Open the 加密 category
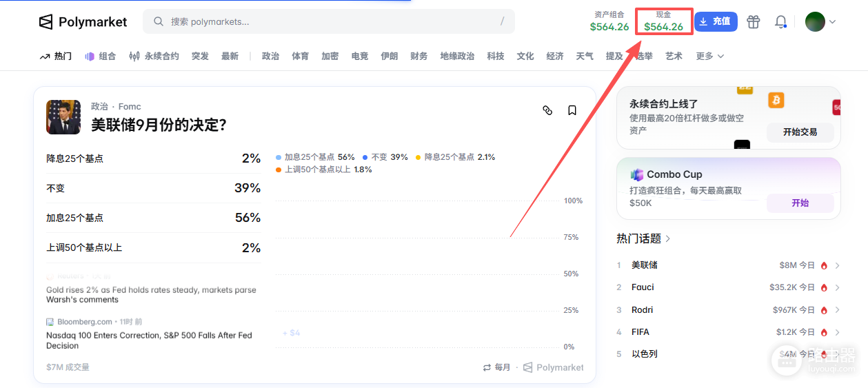The height and width of the screenshot is (388, 868). coord(330,56)
